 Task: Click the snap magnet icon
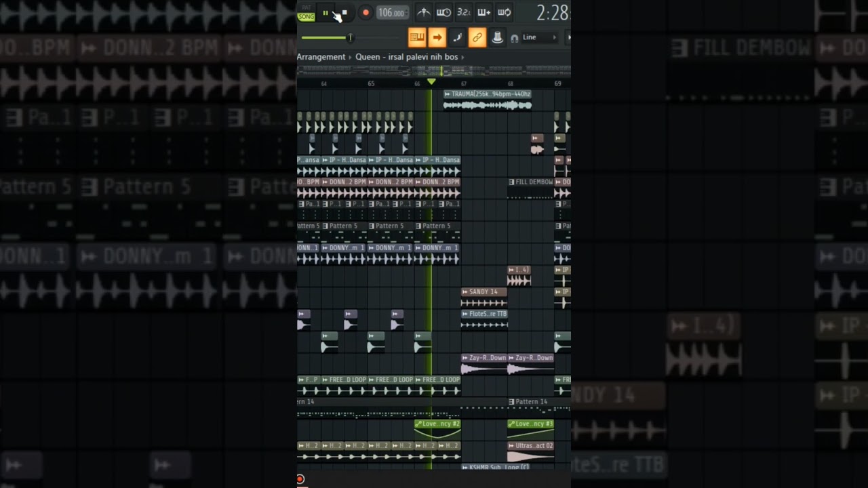pos(514,38)
